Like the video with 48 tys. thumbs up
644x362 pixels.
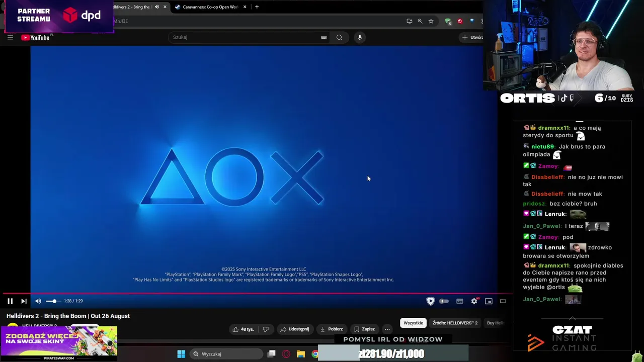click(243, 329)
